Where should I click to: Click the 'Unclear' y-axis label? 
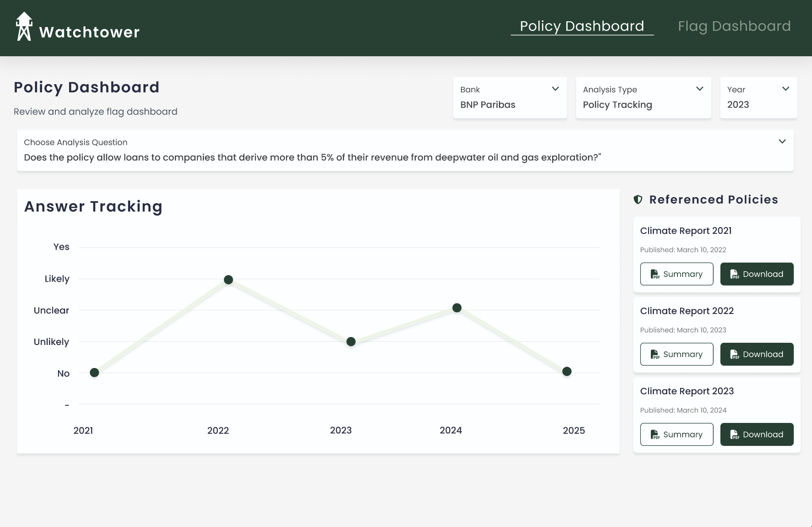51,310
